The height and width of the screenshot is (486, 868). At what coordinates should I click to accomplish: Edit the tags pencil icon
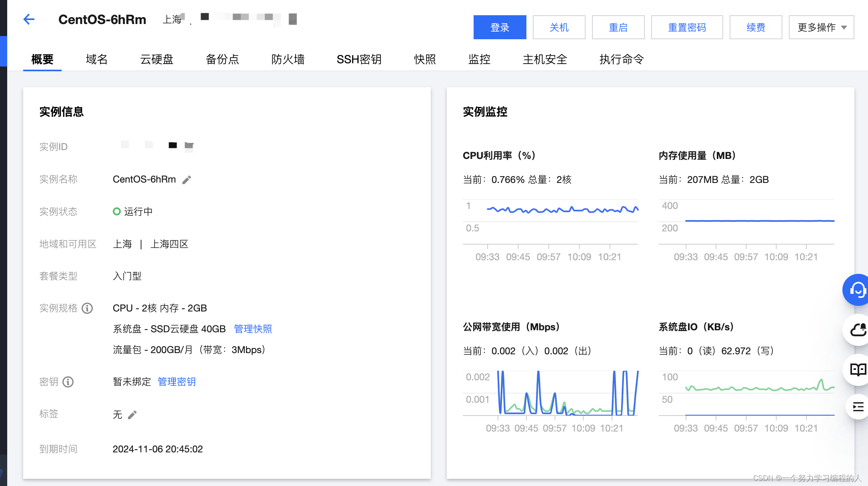pos(132,415)
